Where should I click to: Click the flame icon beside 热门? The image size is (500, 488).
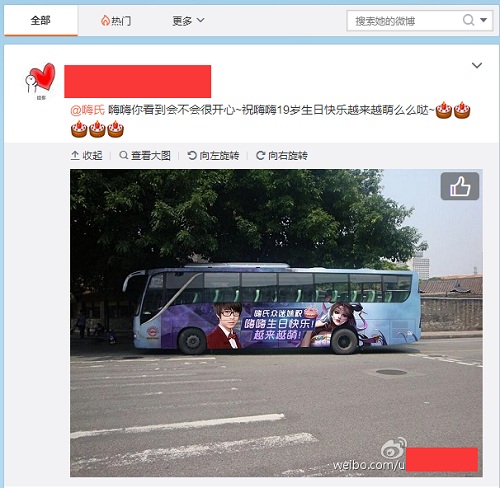point(105,21)
